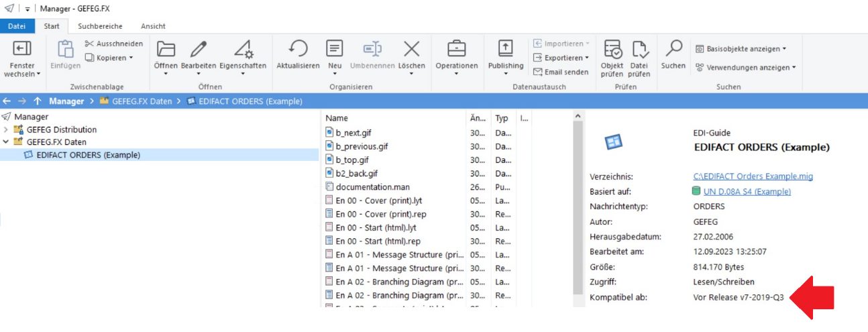Open Basisobjekte anzeigen dropdown
Viewport: 868px width, 332px height.
pos(741,49)
